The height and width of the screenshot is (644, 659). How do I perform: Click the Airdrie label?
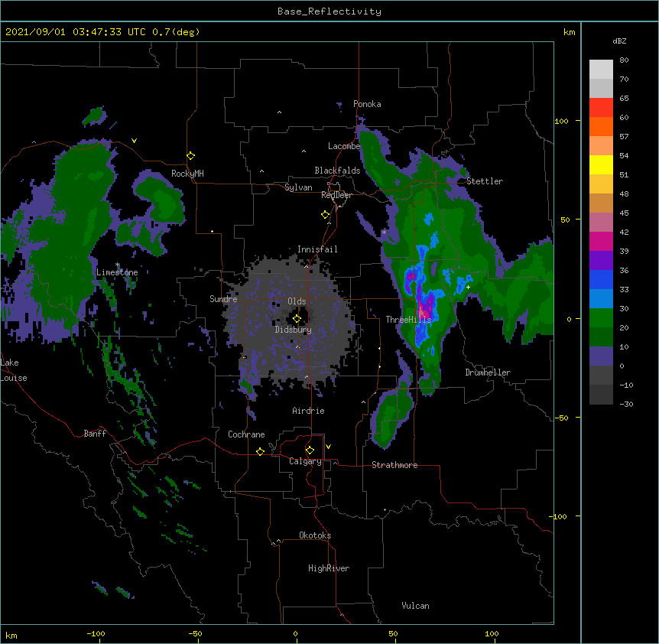[309, 411]
